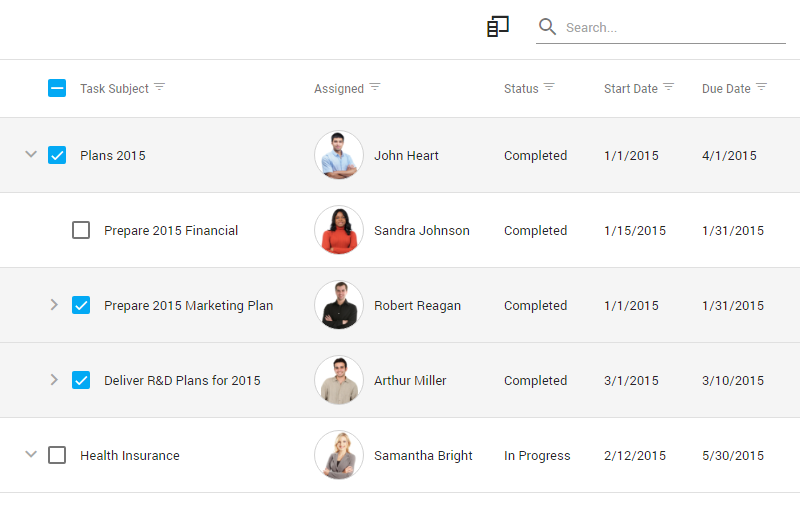The width and height of the screenshot is (800, 508).
Task: Select the Plans 2015 task text
Action: tap(113, 156)
